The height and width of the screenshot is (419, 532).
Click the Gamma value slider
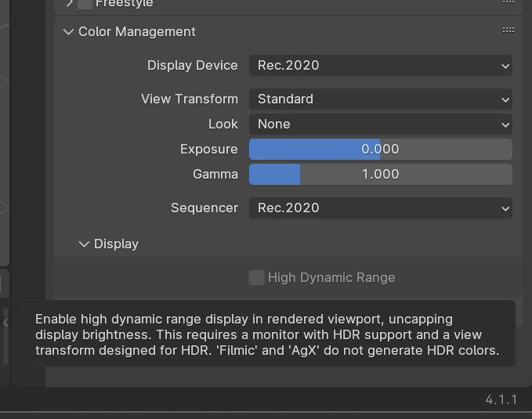[380, 175]
